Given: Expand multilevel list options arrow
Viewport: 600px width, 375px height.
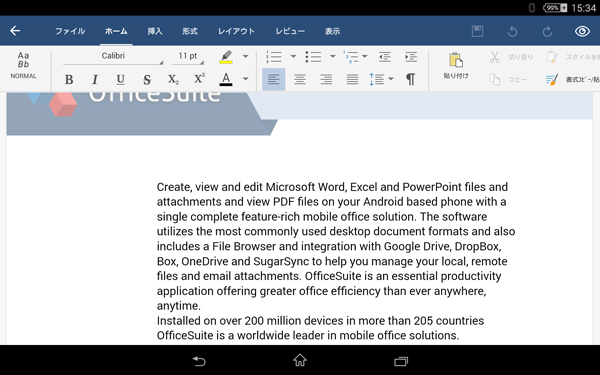Looking at the screenshot, I should tap(365, 57).
